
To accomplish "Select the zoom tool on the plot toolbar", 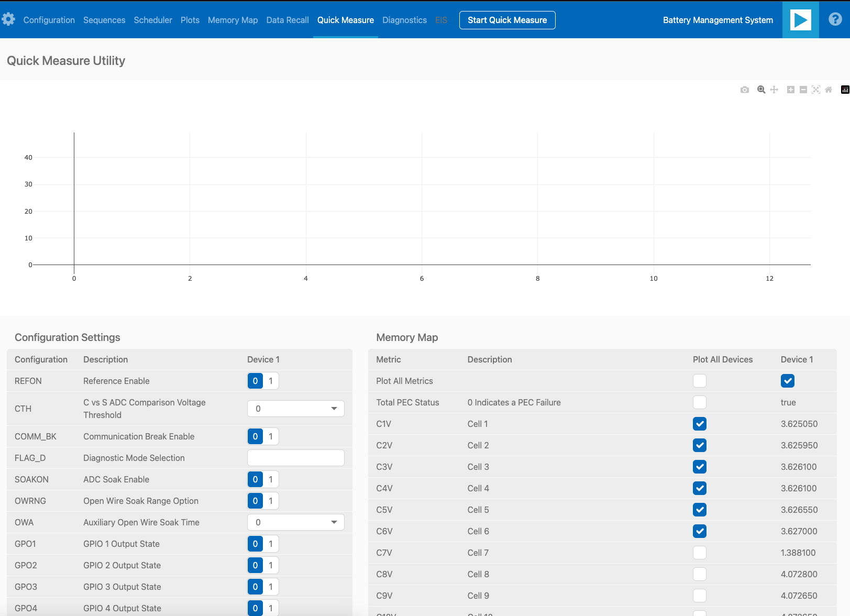I will pyautogui.click(x=761, y=90).
